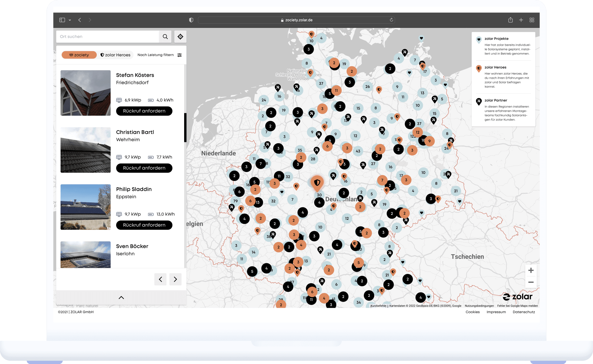Click the Kurzbefehle map shortcuts link
Image resolution: width=593 pixels, height=364 pixels.
coord(378,306)
